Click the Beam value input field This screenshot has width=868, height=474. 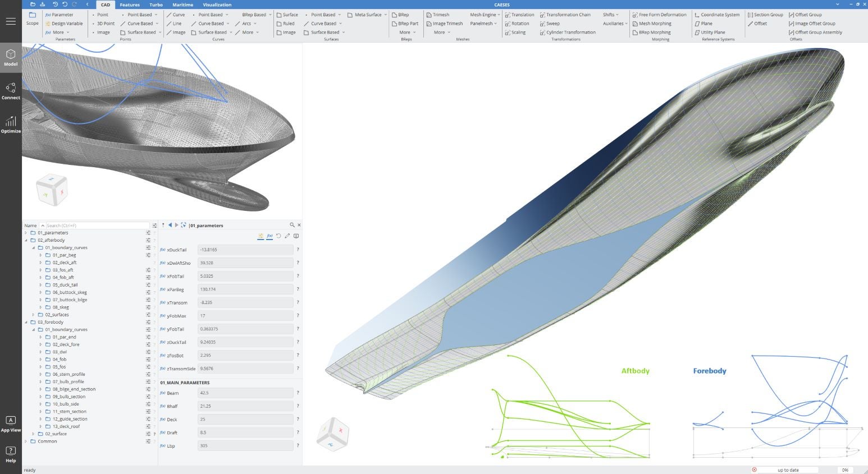click(245, 393)
